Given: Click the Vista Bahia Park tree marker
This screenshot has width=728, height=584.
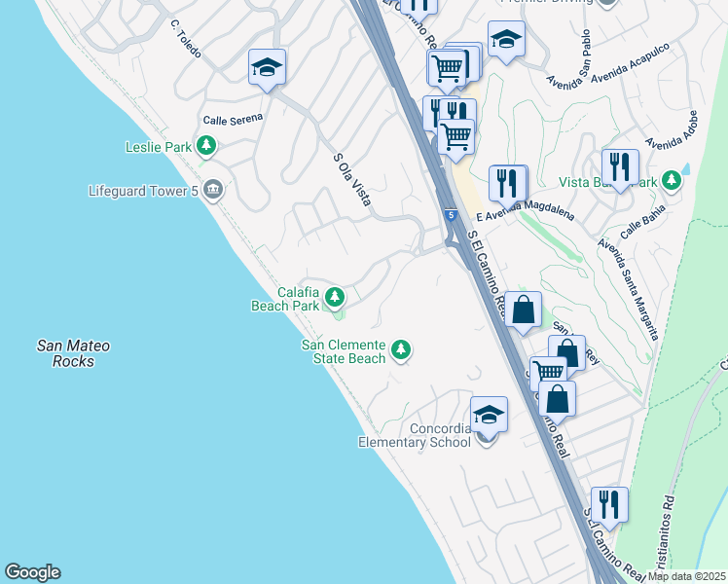Looking at the screenshot, I should tap(671, 180).
